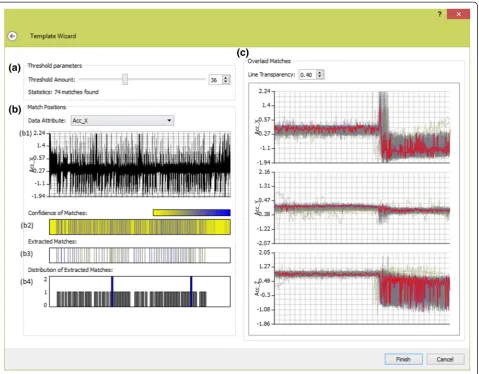The image size is (479, 374).
Task: Click the Line Transparency value field 0.40
Action: click(x=307, y=75)
